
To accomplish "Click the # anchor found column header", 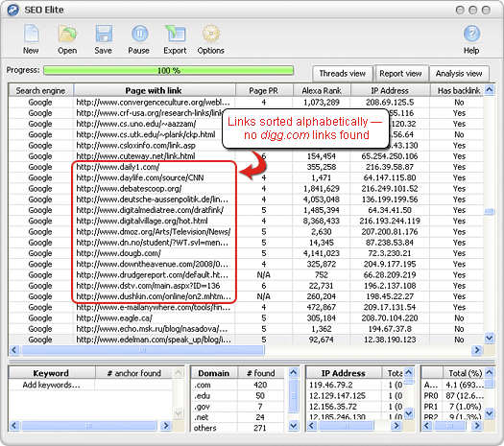I will click(134, 373).
